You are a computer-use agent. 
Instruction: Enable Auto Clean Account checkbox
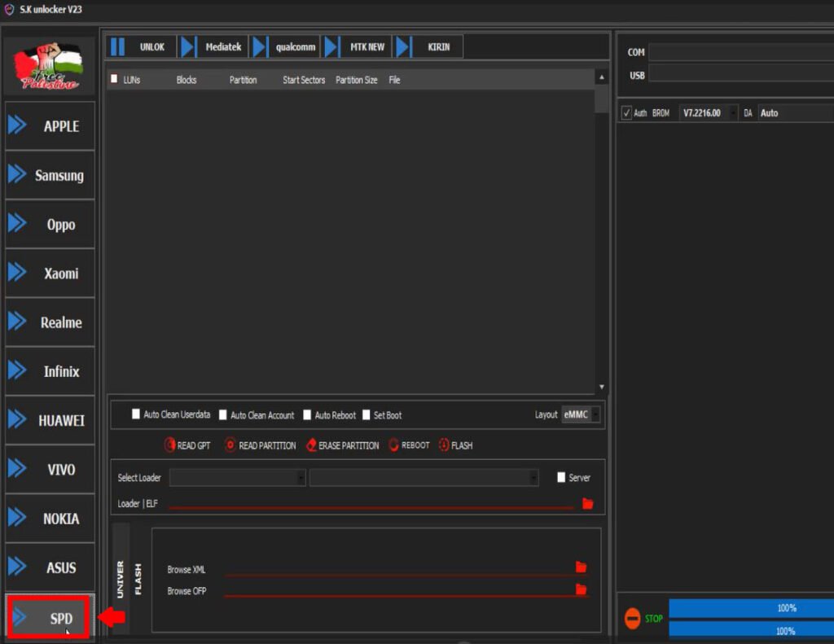223,414
